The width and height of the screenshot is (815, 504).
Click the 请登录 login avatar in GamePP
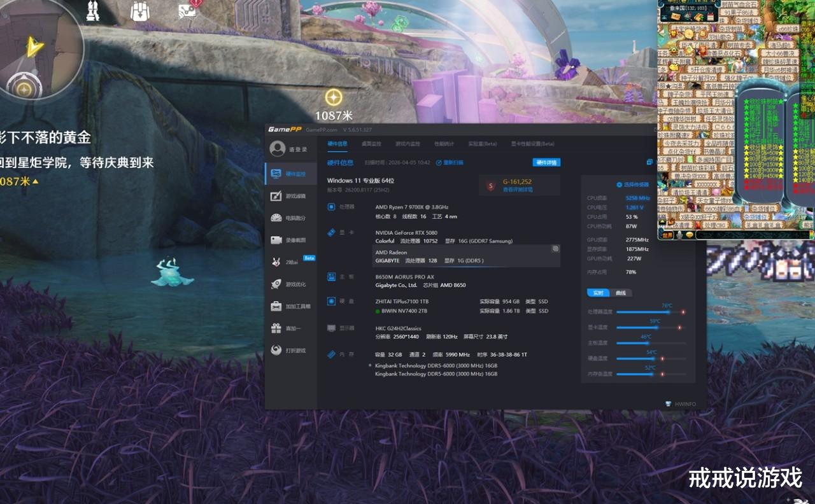tap(277, 149)
